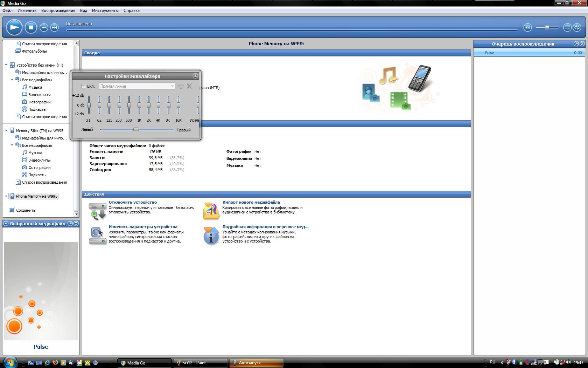
Task: Enable the equalizer with Вкл. checkbox
Action: 84,86
